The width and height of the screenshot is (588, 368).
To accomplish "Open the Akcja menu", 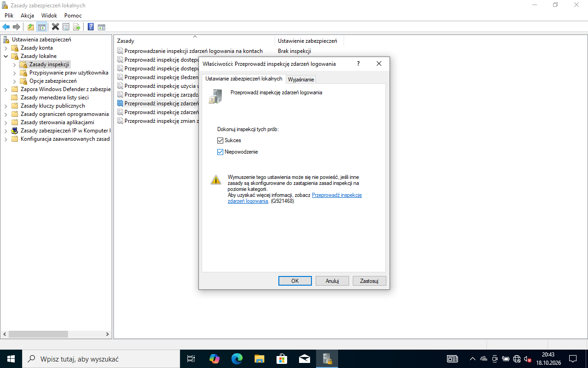I will 27,16.
